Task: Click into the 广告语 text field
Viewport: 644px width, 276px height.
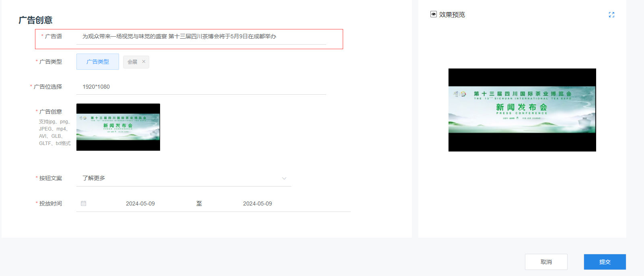Action: tap(201, 37)
